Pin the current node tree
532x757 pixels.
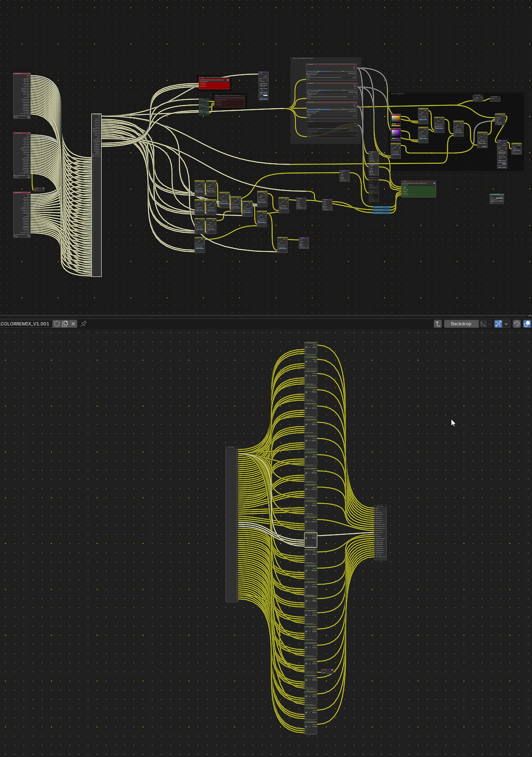(84, 324)
